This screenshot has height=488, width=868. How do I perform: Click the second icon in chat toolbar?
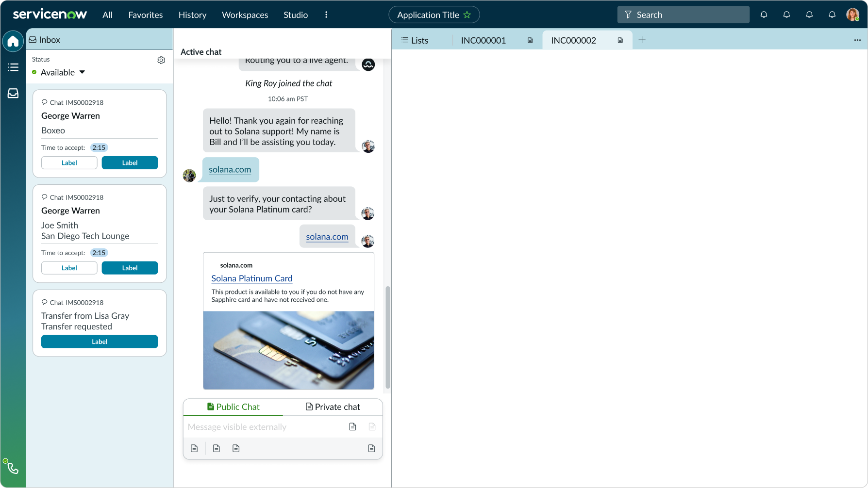tap(217, 449)
